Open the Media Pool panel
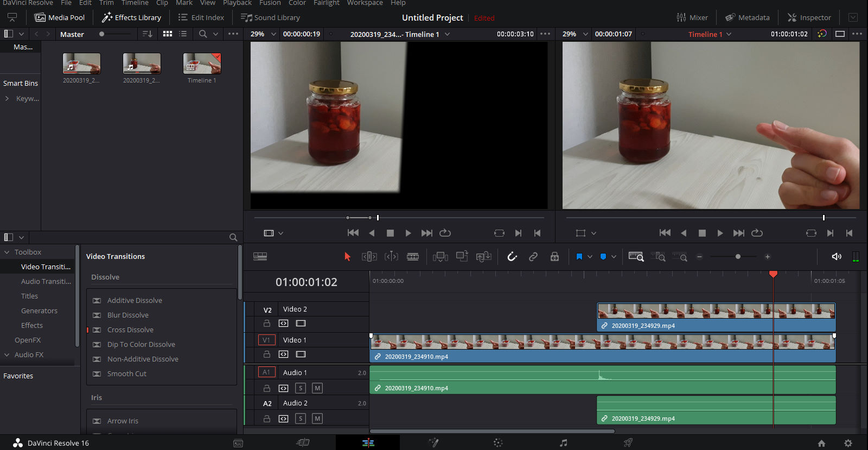This screenshot has width=868, height=450. (x=60, y=17)
